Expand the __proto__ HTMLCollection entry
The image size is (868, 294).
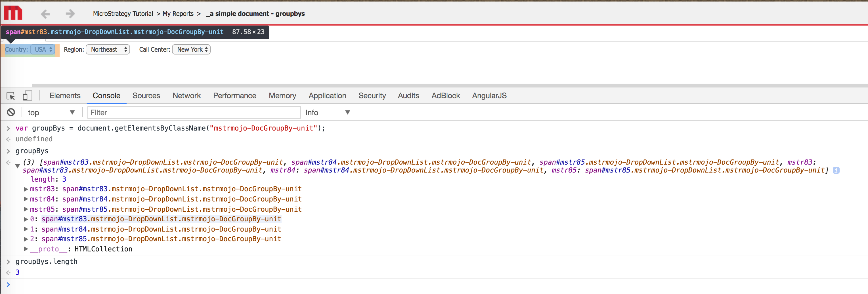(26, 249)
